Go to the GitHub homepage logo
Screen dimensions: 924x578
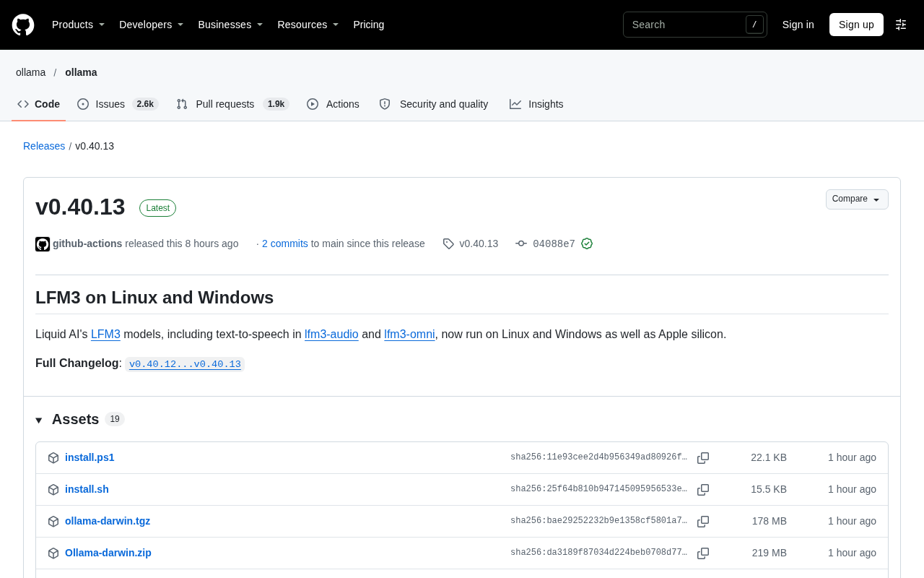coord(23,25)
